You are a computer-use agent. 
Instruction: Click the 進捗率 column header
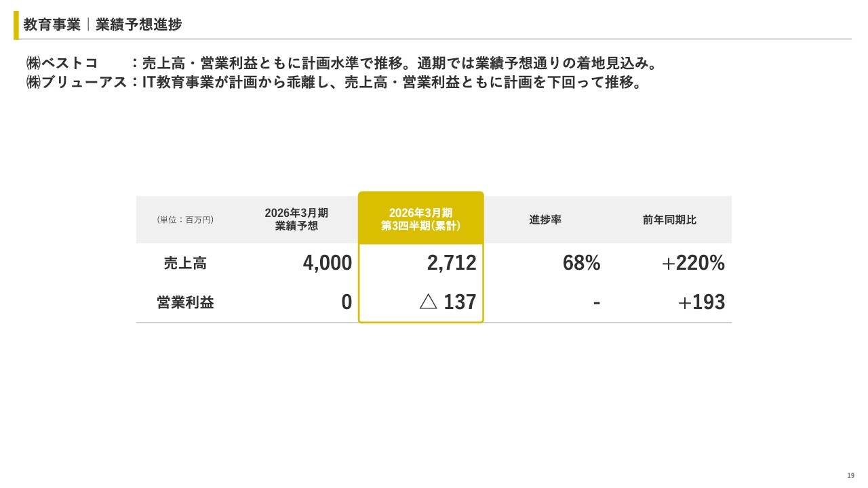[x=545, y=220]
